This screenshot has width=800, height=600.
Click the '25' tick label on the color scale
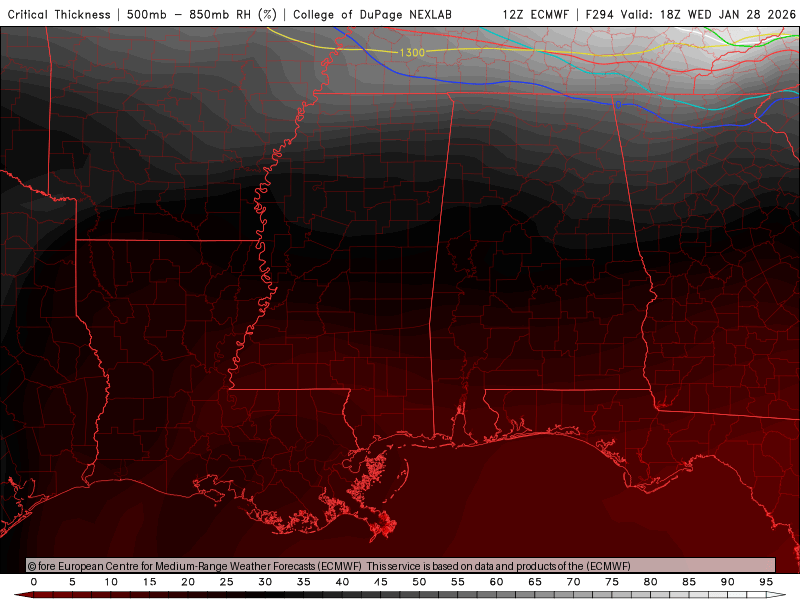[x=227, y=582]
